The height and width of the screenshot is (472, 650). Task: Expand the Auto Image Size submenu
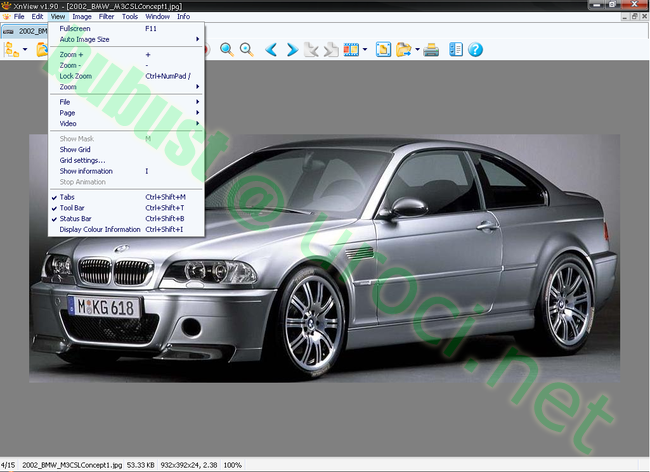click(x=126, y=39)
